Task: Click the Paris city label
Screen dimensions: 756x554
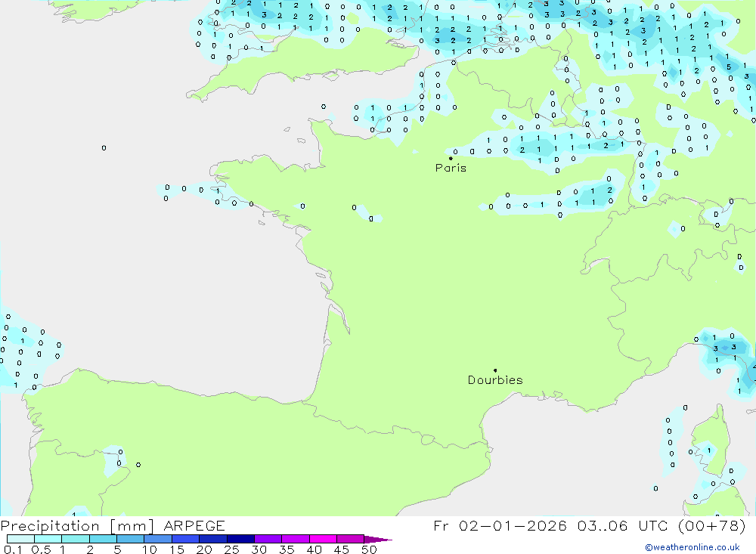Action: point(451,168)
